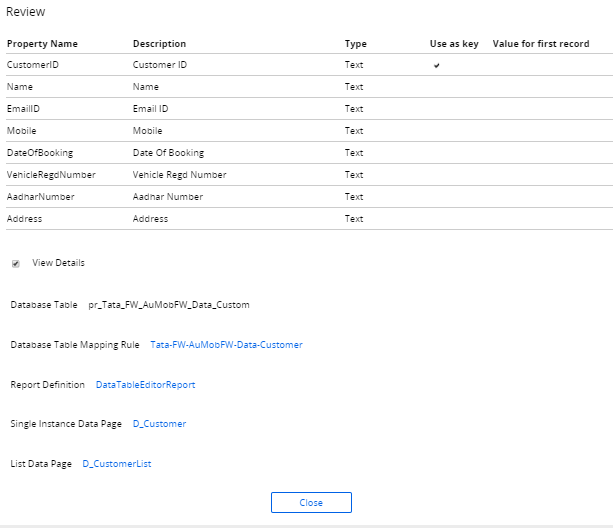This screenshot has height=528, width=613.
Task: Click the Close button
Action: tap(311, 503)
